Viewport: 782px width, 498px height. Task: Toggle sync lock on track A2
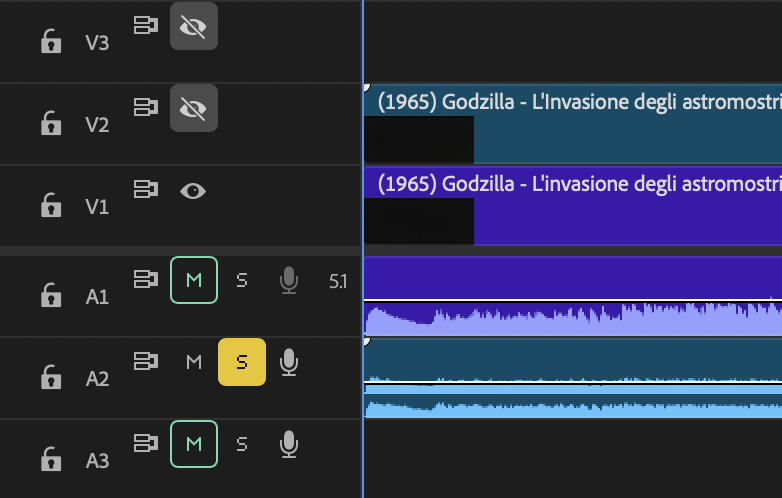(146, 361)
